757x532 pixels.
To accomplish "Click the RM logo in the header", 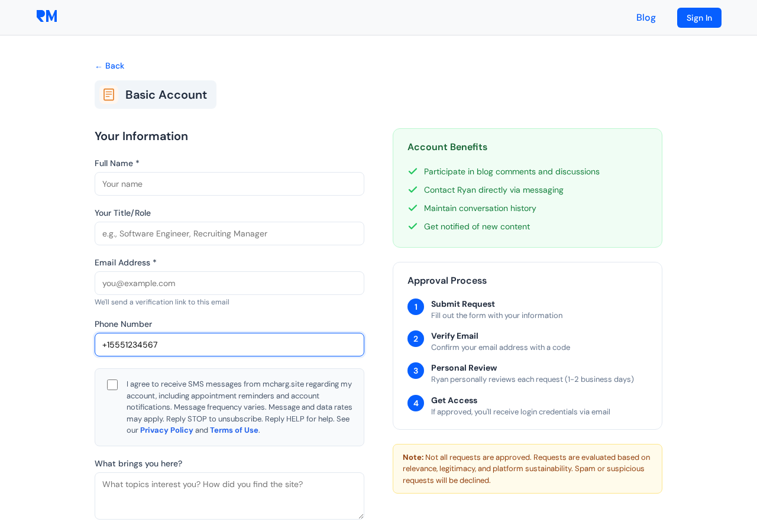I will 47,17.
